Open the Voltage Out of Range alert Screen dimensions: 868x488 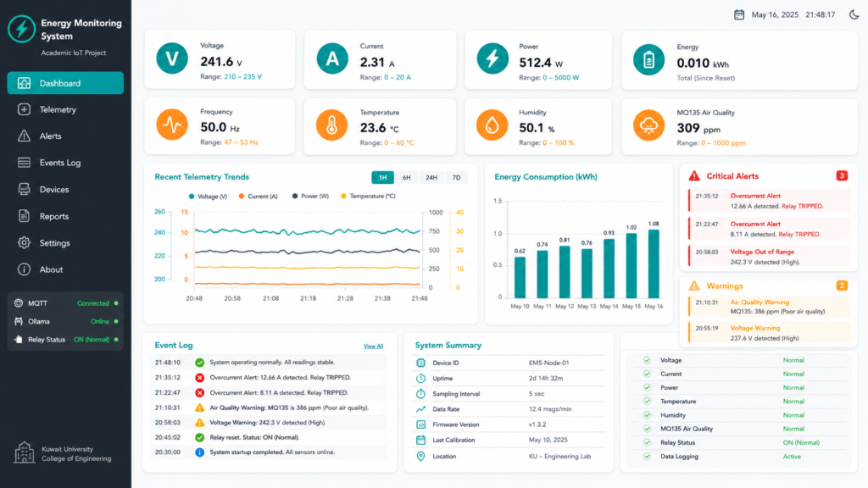769,257
